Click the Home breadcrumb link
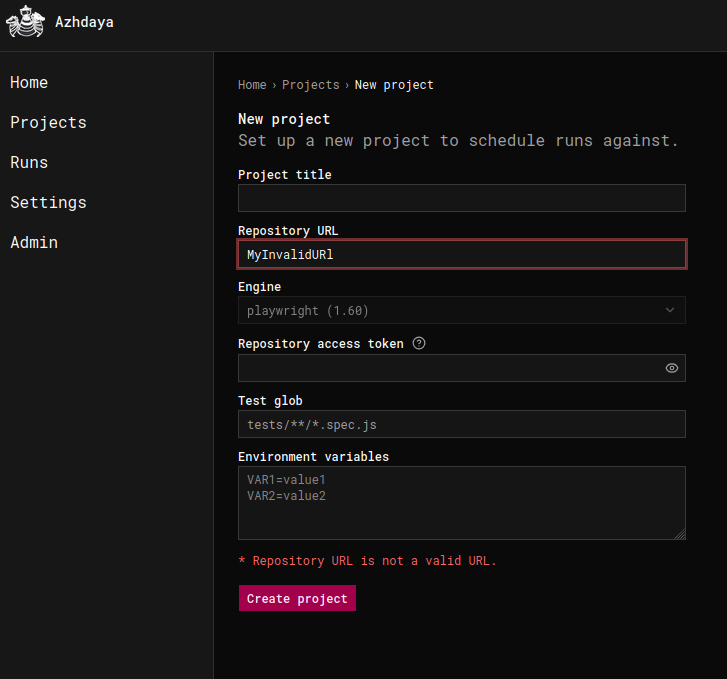This screenshot has height=679, width=727. [x=252, y=85]
